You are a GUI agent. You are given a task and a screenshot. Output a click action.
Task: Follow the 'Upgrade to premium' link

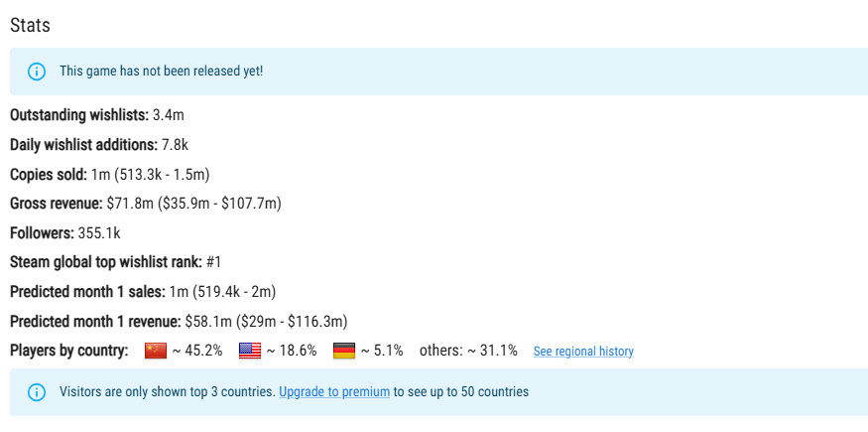(x=334, y=392)
